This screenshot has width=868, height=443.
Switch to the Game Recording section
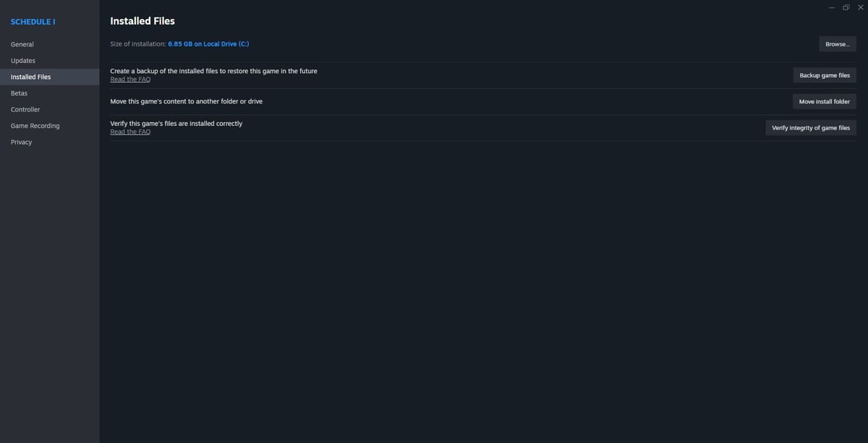click(35, 125)
